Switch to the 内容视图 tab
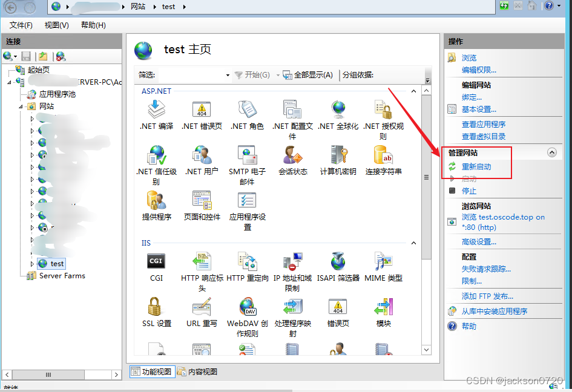 [197, 372]
